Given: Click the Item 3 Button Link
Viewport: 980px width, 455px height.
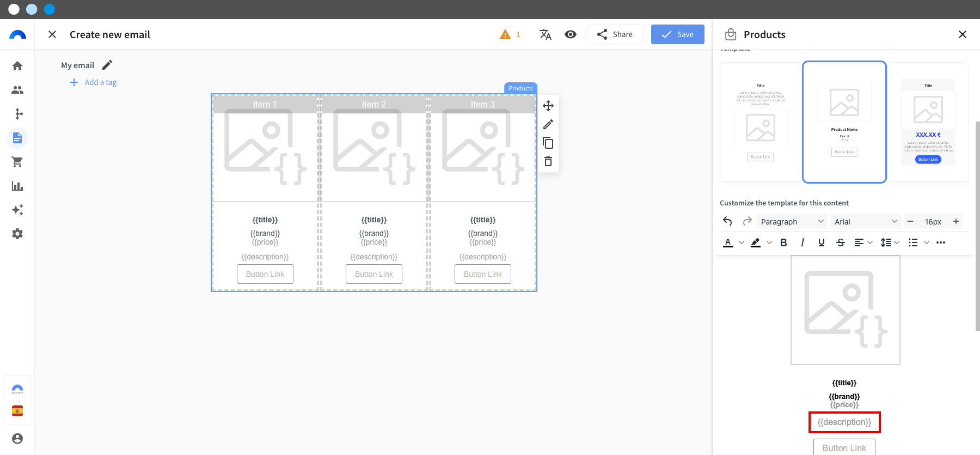Looking at the screenshot, I should coord(483,274).
